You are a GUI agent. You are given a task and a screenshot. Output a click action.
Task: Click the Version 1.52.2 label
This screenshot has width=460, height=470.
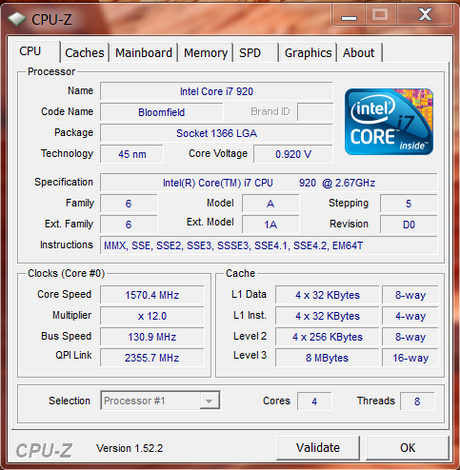coord(130,448)
